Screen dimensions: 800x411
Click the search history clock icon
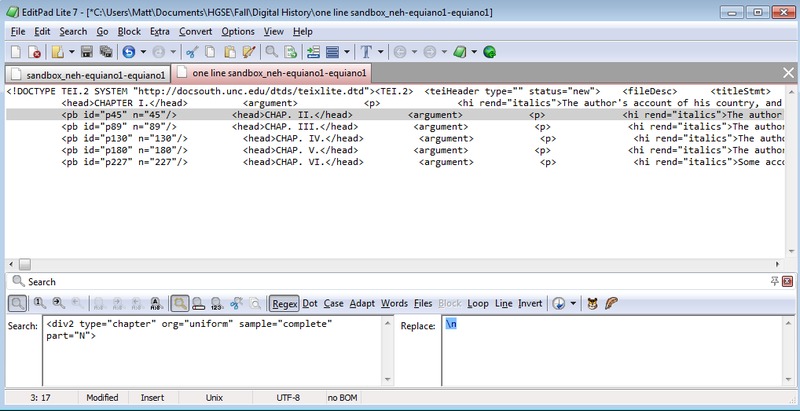coord(559,303)
